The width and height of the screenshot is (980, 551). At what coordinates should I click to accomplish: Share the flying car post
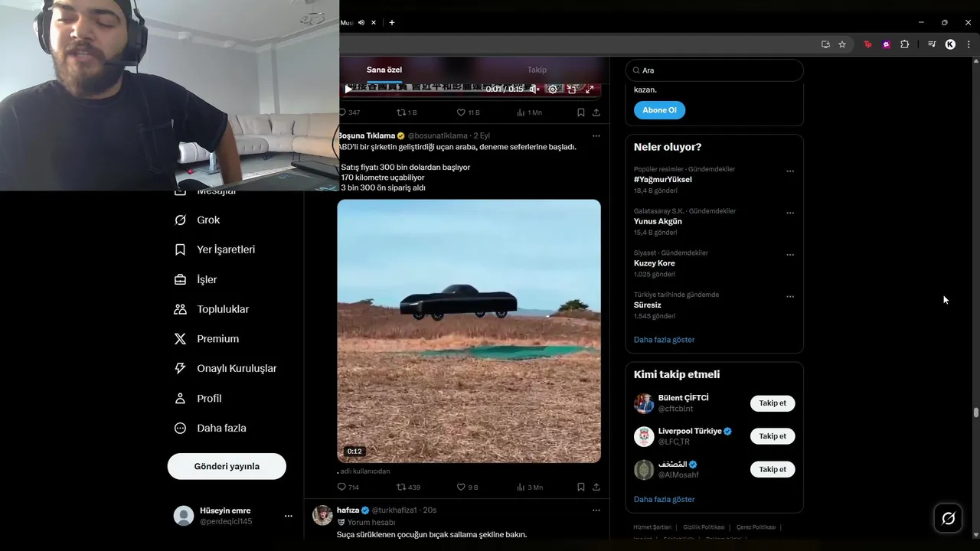[596, 487]
